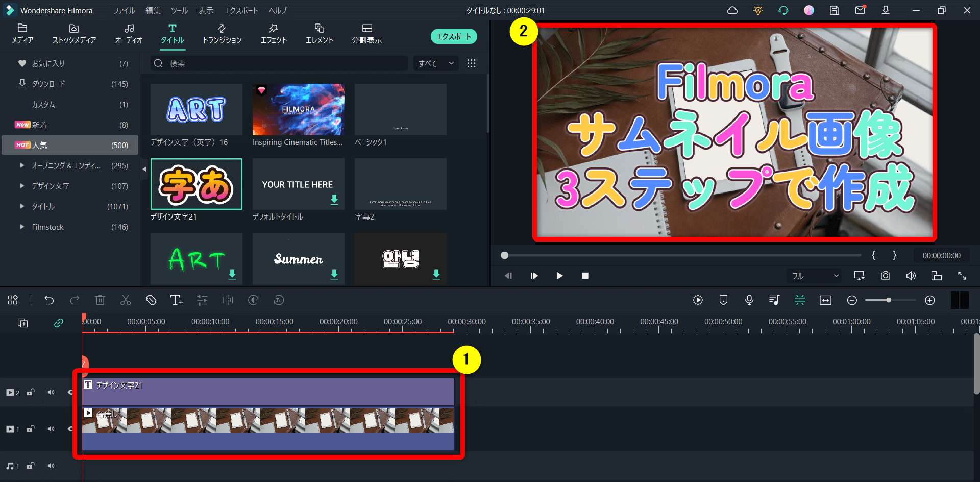Mute audio track 1 speaker
This screenshot has height=482, width=980.
[x=51, y=466]
